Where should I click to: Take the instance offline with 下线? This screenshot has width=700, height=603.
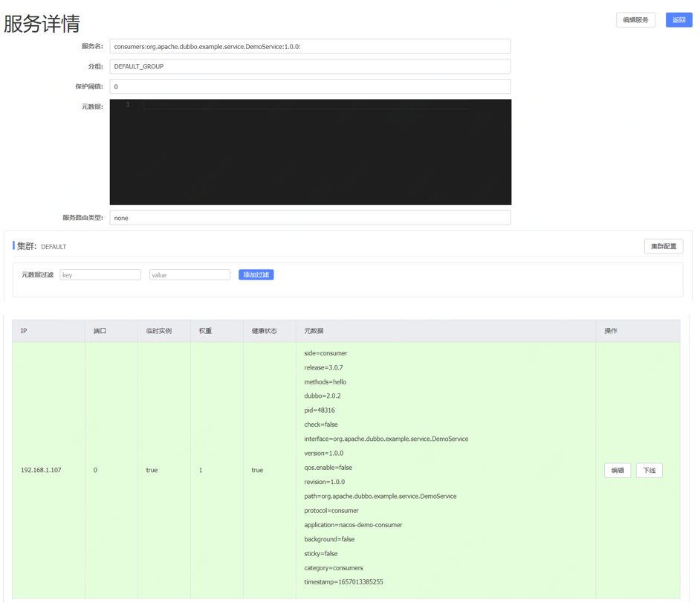pos(649,471)
